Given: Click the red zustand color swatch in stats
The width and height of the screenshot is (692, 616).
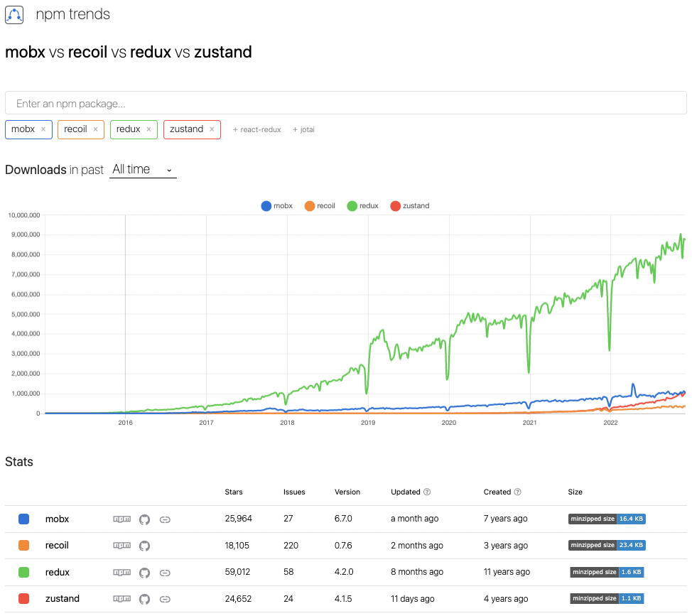Looking at the screenshot, I should click(x=24, y=599).
